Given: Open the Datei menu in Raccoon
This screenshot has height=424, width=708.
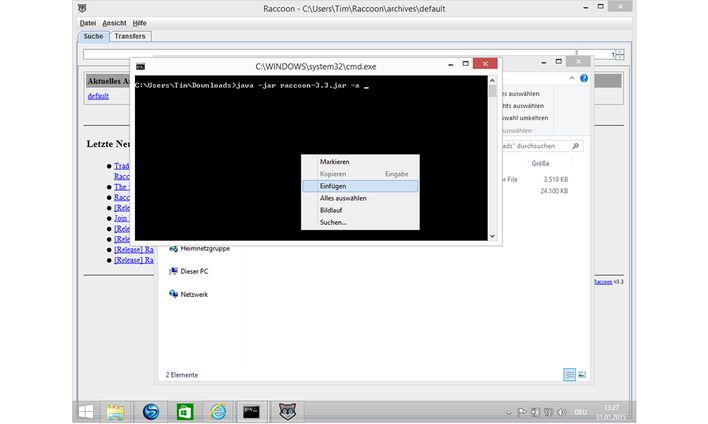Looking at the screenshot, I should 88,23.
